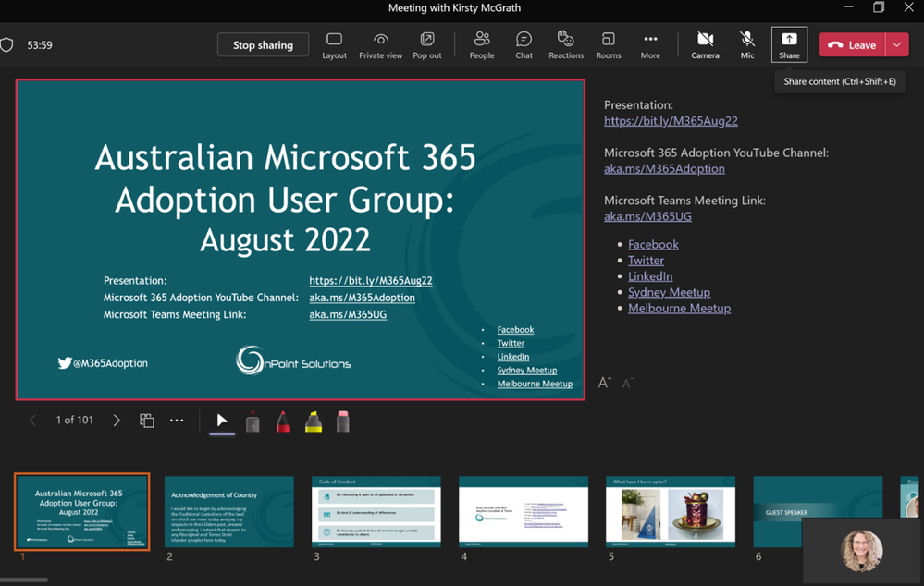Click Stop sharing
The image size is (924, 586).
click(263, 44)
